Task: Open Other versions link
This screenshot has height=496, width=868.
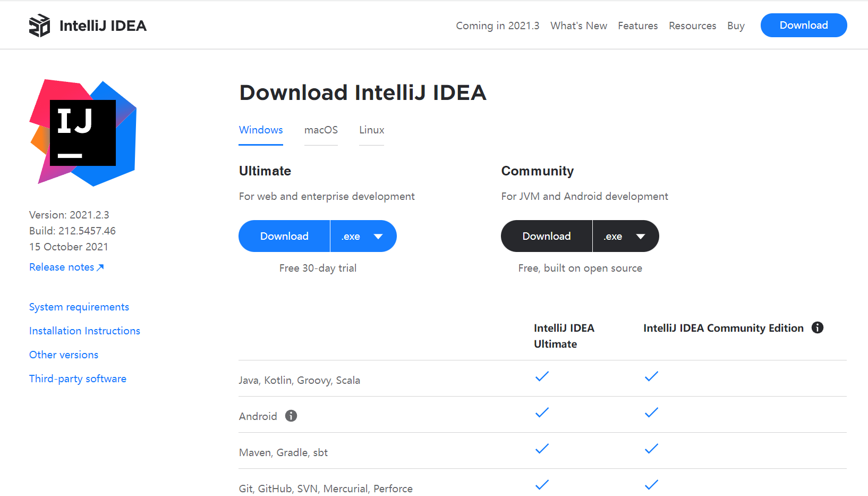Action: click(x=64, y=355)
